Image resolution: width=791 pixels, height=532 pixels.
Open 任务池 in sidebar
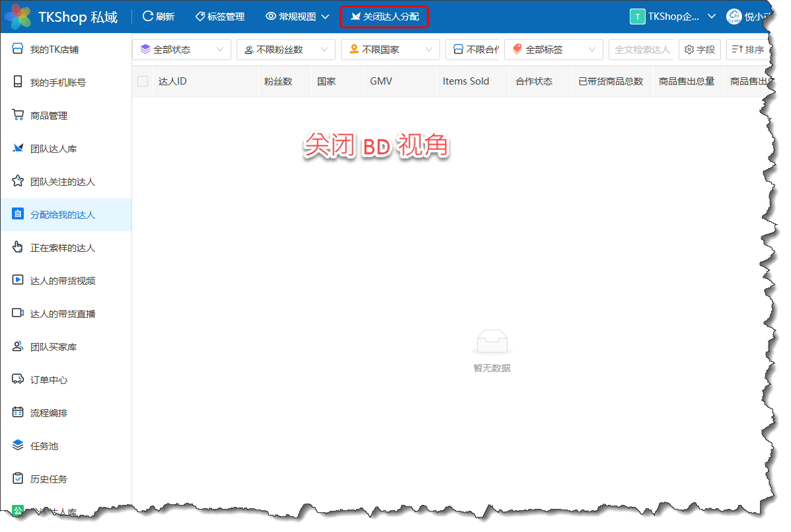coord(65,446)
